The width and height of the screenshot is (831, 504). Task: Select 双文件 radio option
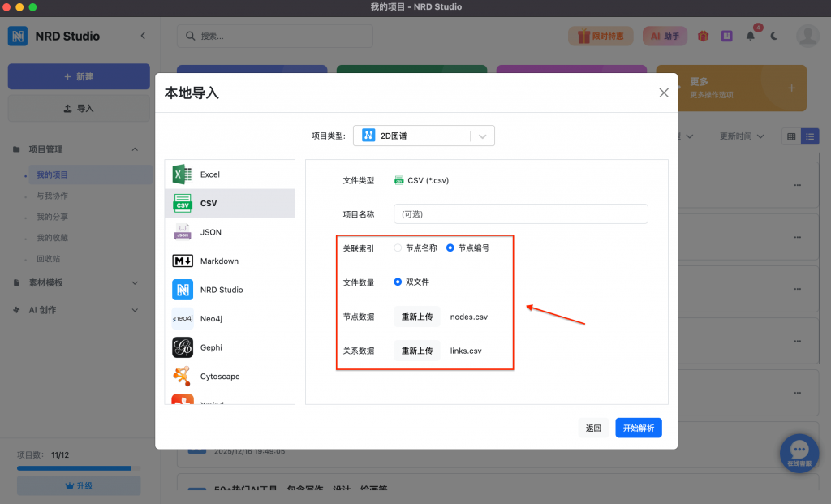coord(398,282)
